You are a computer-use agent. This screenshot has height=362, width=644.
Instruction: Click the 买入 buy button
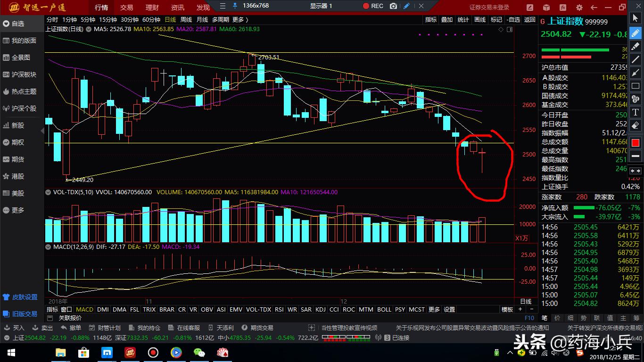click(x=15, y=328)
